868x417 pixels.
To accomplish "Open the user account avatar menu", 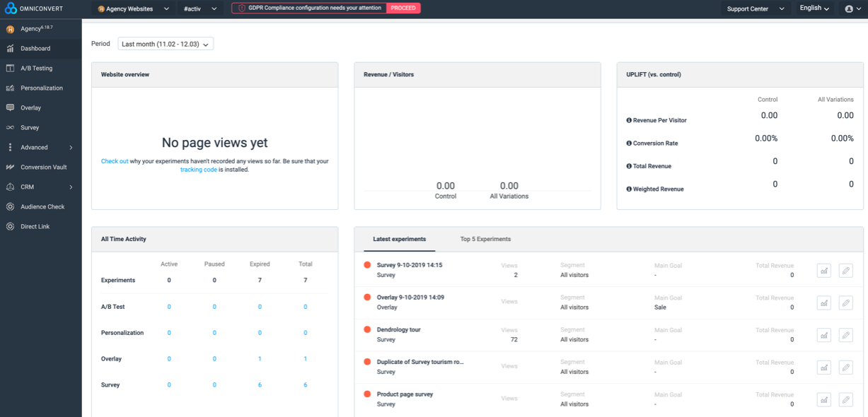I will coord(852,9).
